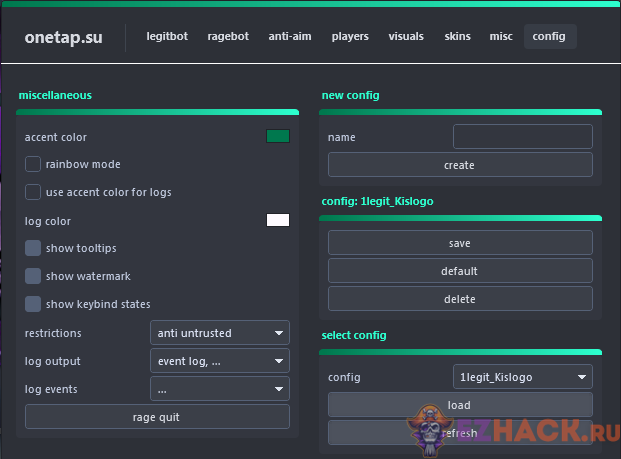Enable rainbow mode checkbox
Viewport: 621px width, 459px height.
click(x=33, y=164)
